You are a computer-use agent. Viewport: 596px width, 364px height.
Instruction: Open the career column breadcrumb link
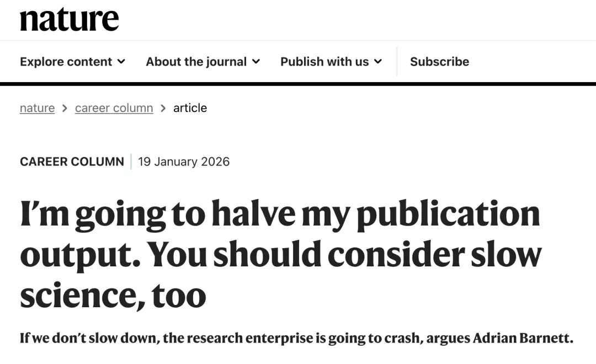click(114, 108)
